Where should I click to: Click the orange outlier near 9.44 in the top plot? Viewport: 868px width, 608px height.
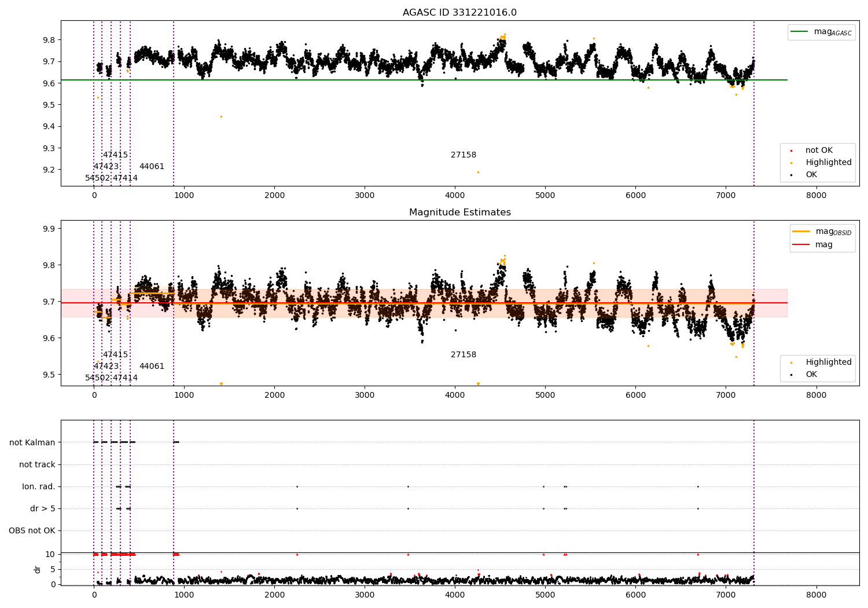(x=221, y=117)
